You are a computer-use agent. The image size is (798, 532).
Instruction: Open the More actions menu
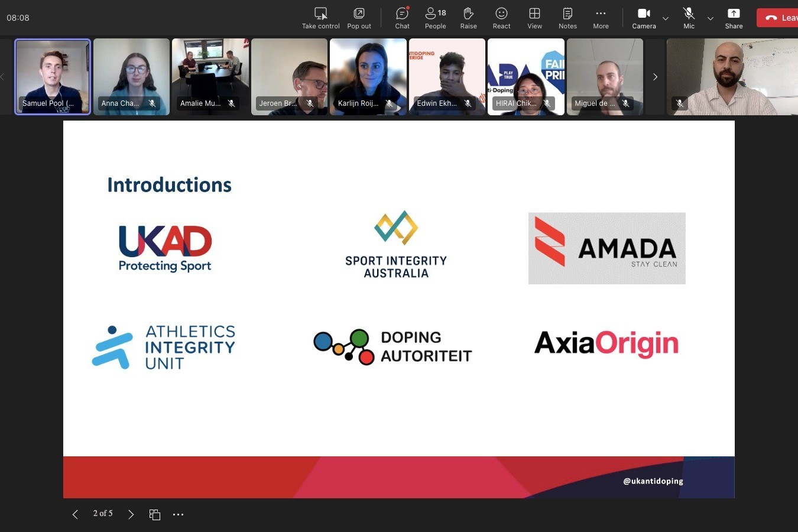601,18
